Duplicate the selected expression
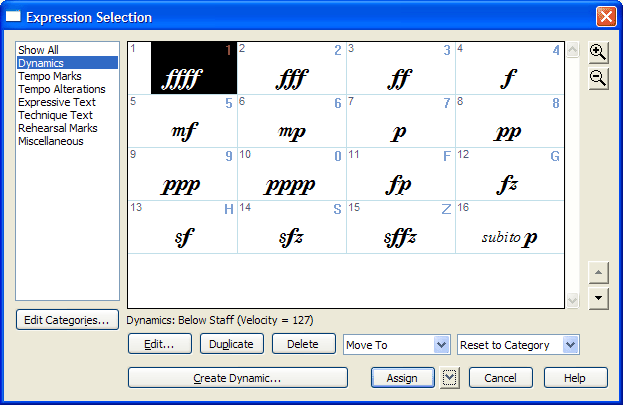 pos(233,344)
